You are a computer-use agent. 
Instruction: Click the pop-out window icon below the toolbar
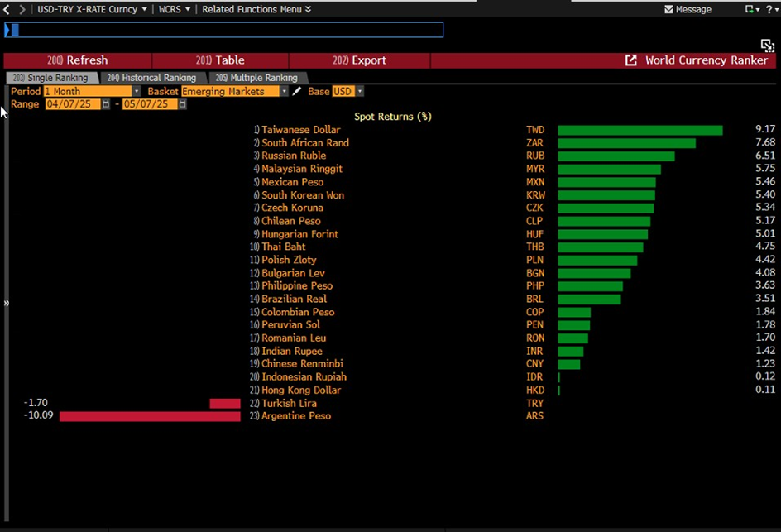pos(766,45)
